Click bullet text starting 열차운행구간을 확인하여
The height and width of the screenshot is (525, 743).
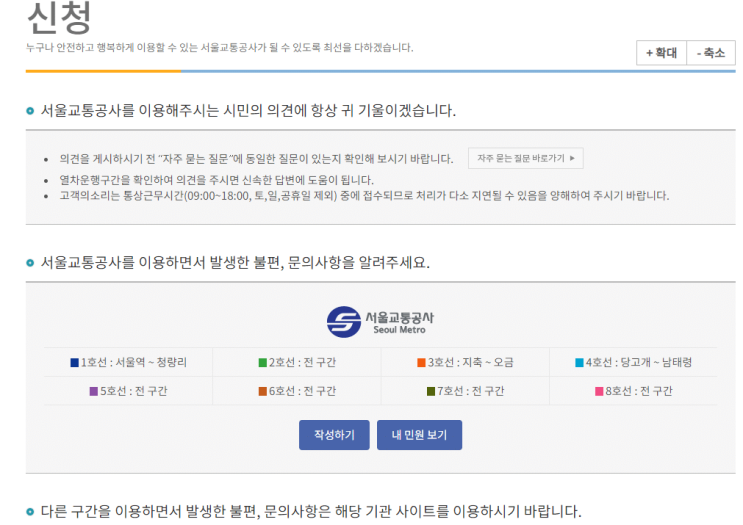[217, 180]
